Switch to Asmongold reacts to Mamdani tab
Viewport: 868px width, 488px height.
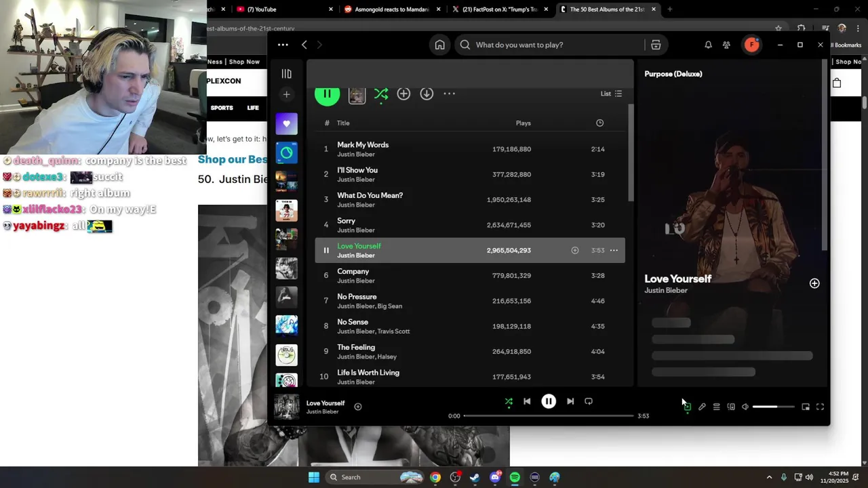click(x=393, y=9)
